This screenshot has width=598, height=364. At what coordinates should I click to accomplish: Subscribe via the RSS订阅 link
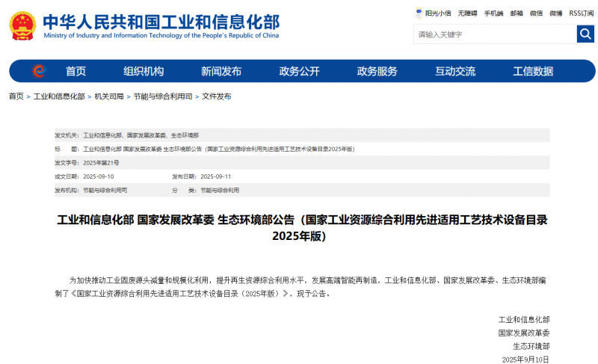pos(581,13)
